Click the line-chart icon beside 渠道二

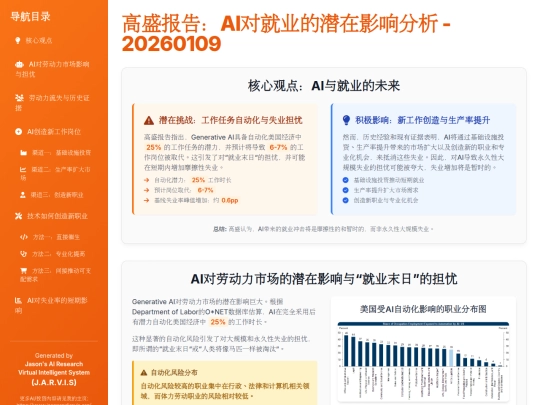23,169
